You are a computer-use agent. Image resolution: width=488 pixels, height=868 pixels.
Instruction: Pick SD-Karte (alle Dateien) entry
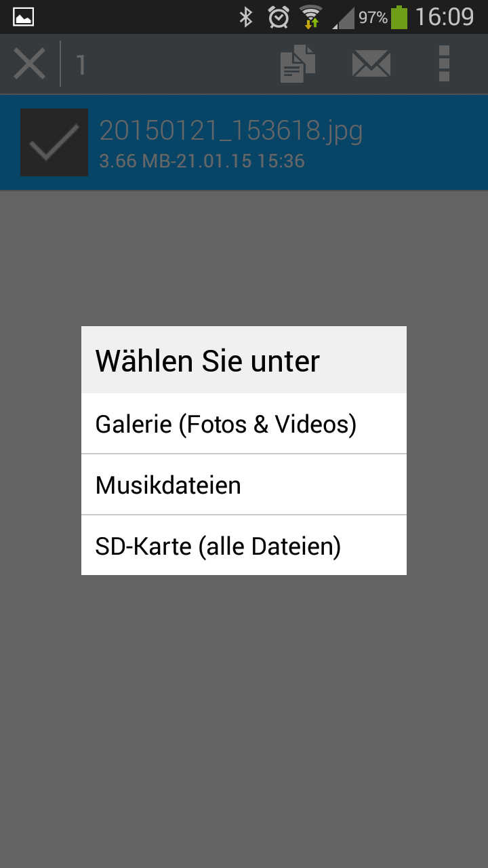tap(244, 545)
